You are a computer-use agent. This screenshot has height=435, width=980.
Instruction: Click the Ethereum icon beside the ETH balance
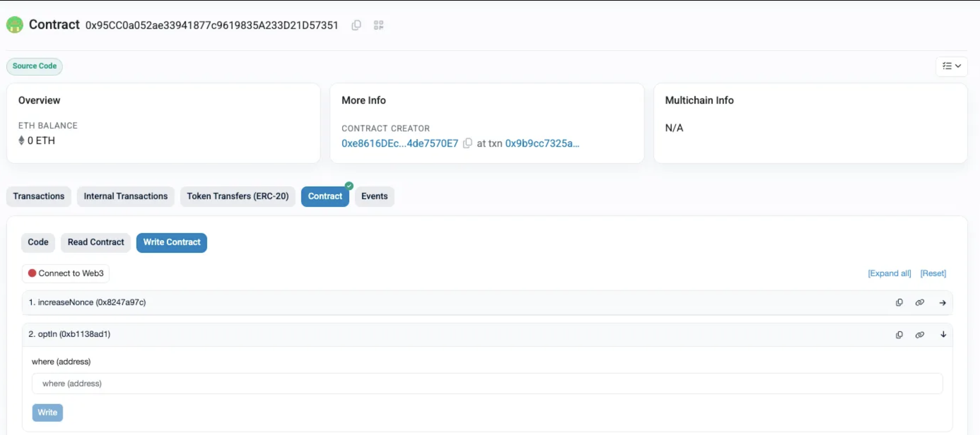pyautogui.click(x=21, y=140)
